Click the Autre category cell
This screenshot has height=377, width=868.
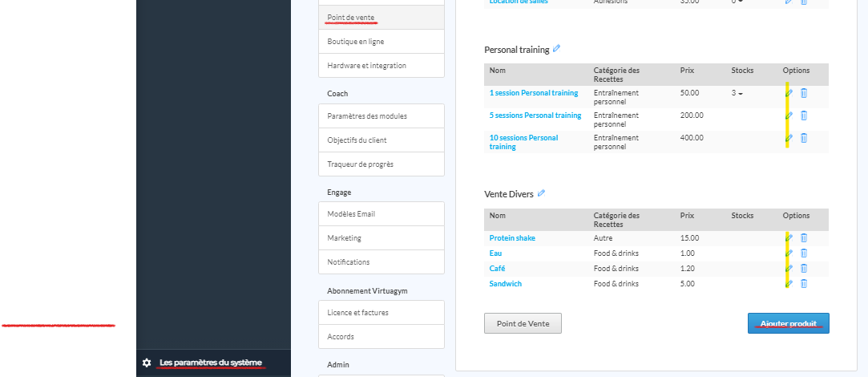603,238
